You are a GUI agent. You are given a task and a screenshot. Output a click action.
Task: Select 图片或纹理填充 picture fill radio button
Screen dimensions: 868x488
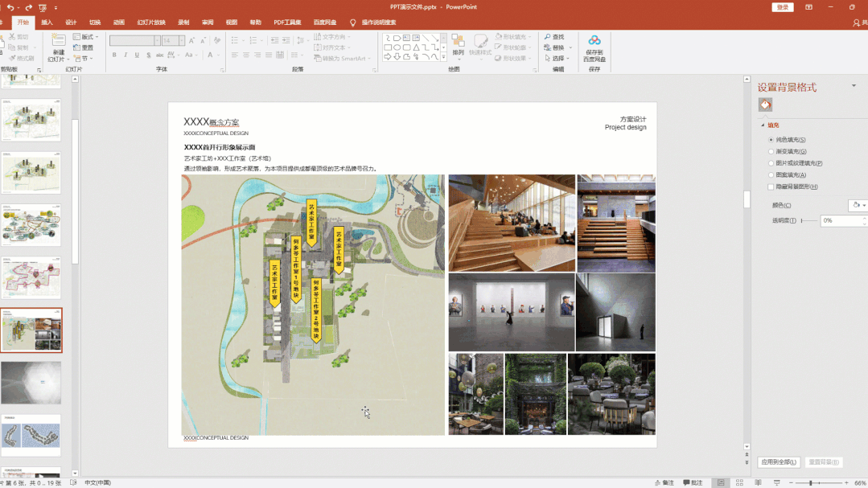[771, 163]
